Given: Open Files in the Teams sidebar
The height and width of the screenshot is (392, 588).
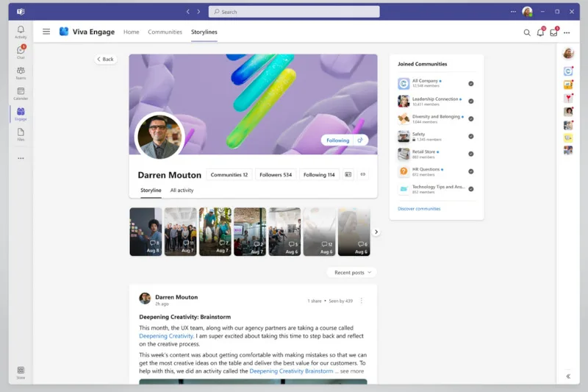Looking at the screenshot, I should point(21,134).
